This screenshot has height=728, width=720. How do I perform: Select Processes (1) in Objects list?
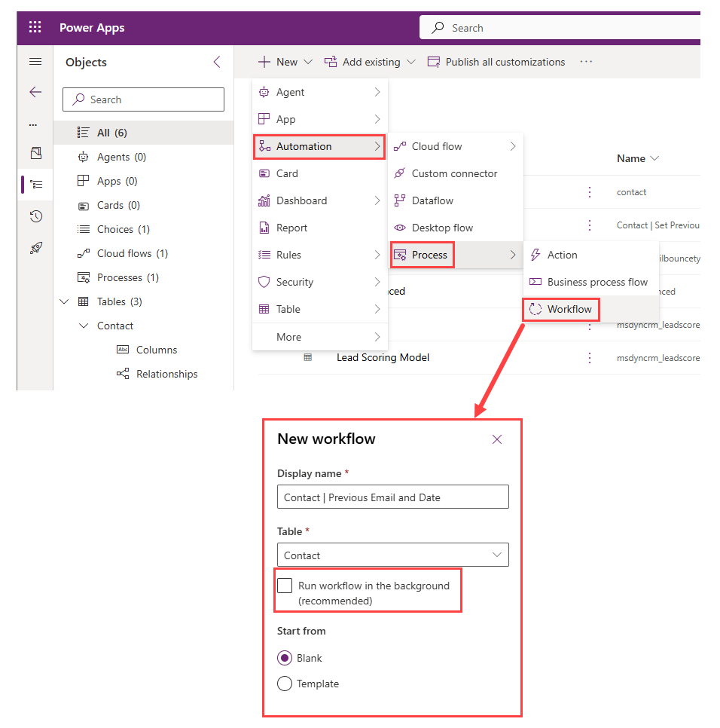coord(144,277)
